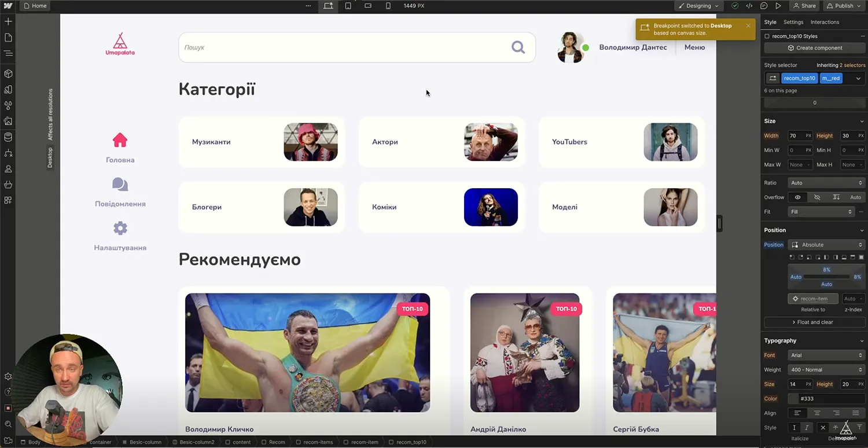The width and height of the screenshot is (868, 448).
Task: Open the Components cube panel
Action: pyautogui.click(x=8, y=74)
